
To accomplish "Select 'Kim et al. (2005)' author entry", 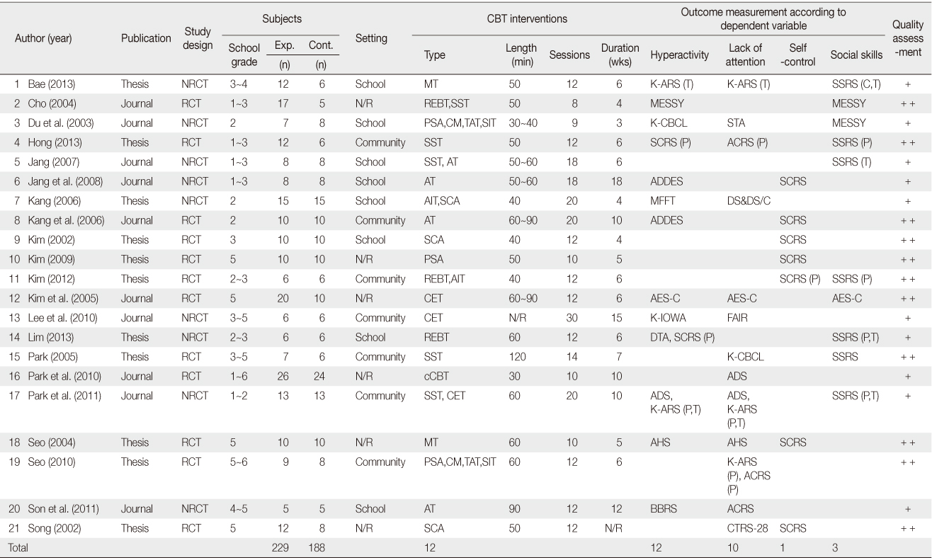I will pos(63,299).
